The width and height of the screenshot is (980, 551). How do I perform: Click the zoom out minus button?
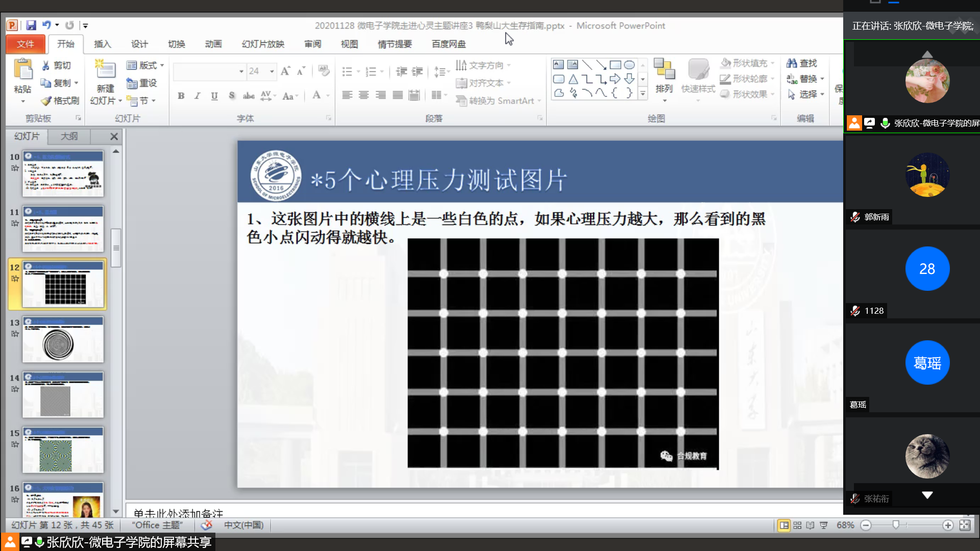click(866, 525)
